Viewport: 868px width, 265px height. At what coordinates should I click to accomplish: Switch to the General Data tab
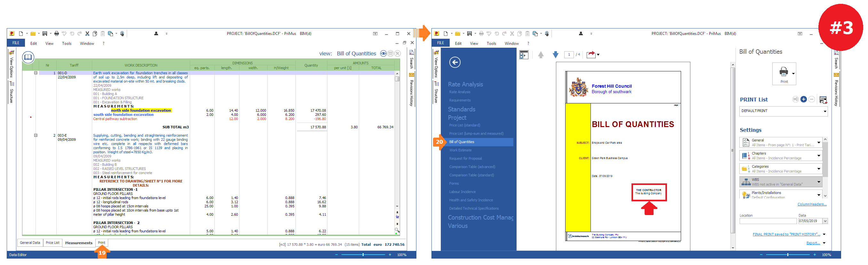pyautogui.click(x=30, y=243)
